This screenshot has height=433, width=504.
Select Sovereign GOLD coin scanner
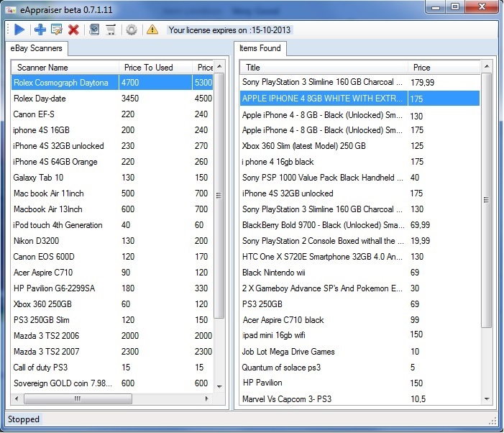[112, 383]
